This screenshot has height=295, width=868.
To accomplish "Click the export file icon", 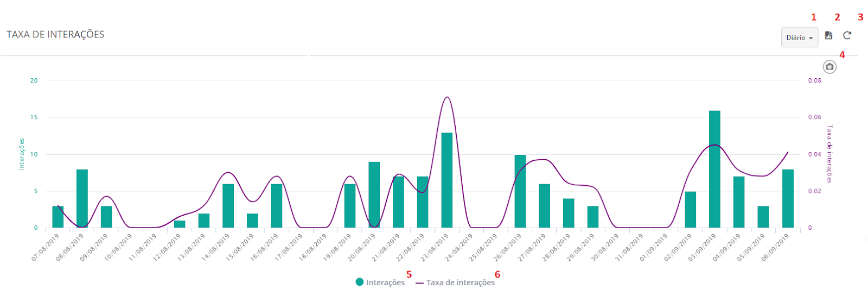I will point(828,35).
